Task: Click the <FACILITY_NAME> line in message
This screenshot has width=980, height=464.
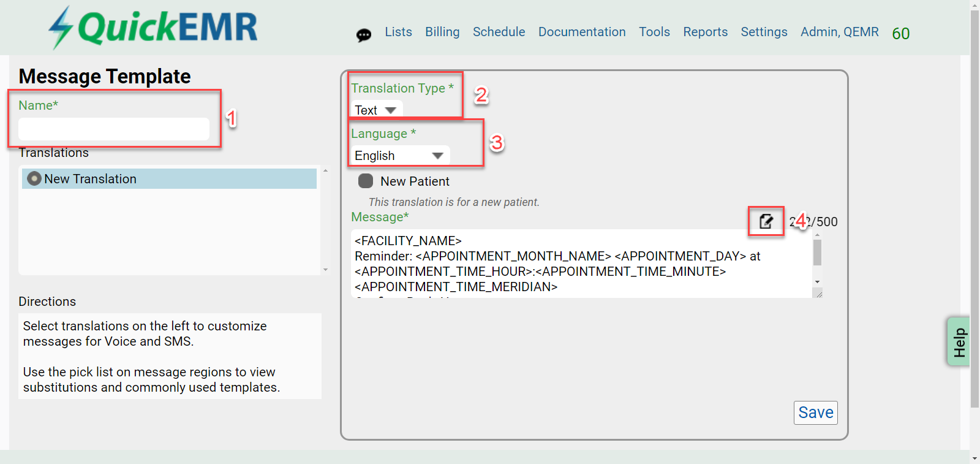Action: coord(408,241)
